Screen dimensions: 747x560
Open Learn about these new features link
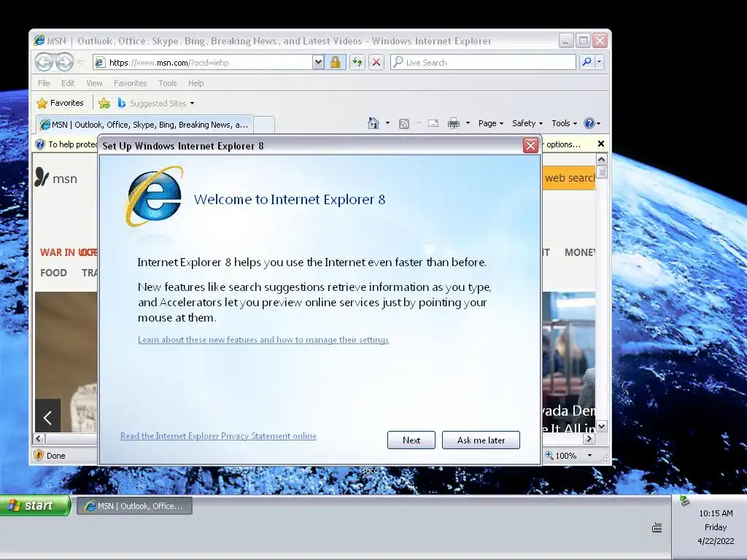click(263, 340)
